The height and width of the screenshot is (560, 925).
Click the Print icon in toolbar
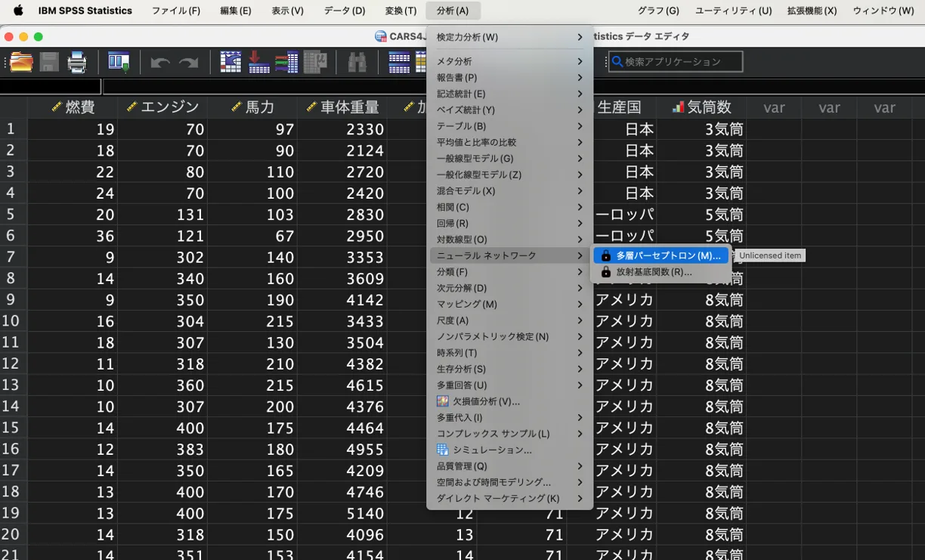(x=77, y=62)
